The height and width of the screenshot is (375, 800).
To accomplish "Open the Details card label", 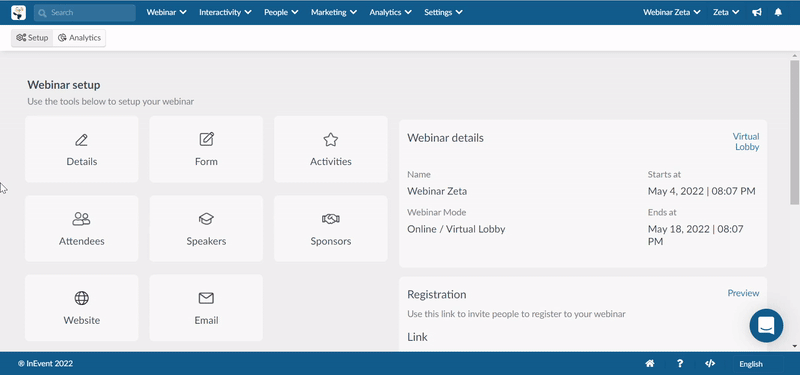I will (x=82, y=161).
